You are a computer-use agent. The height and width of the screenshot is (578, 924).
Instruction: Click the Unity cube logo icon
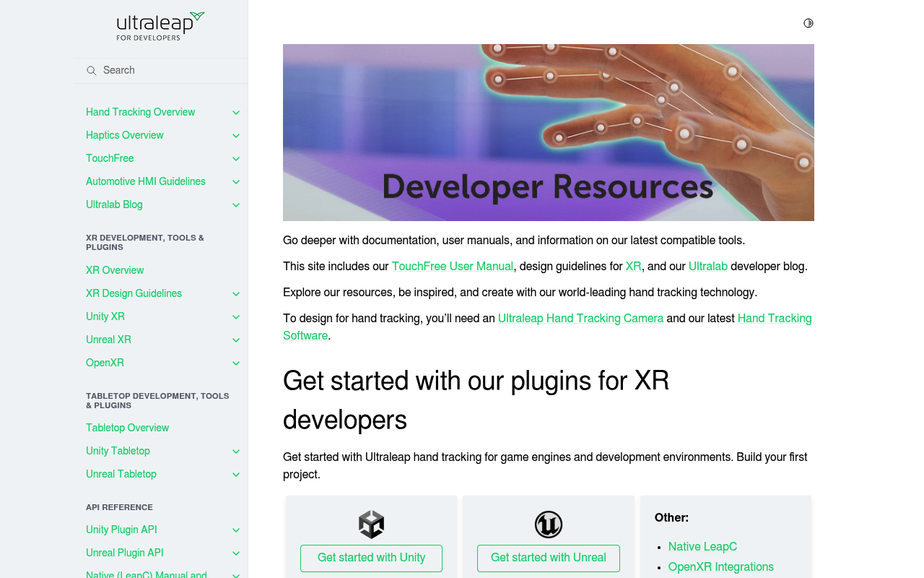coord(371,525)
